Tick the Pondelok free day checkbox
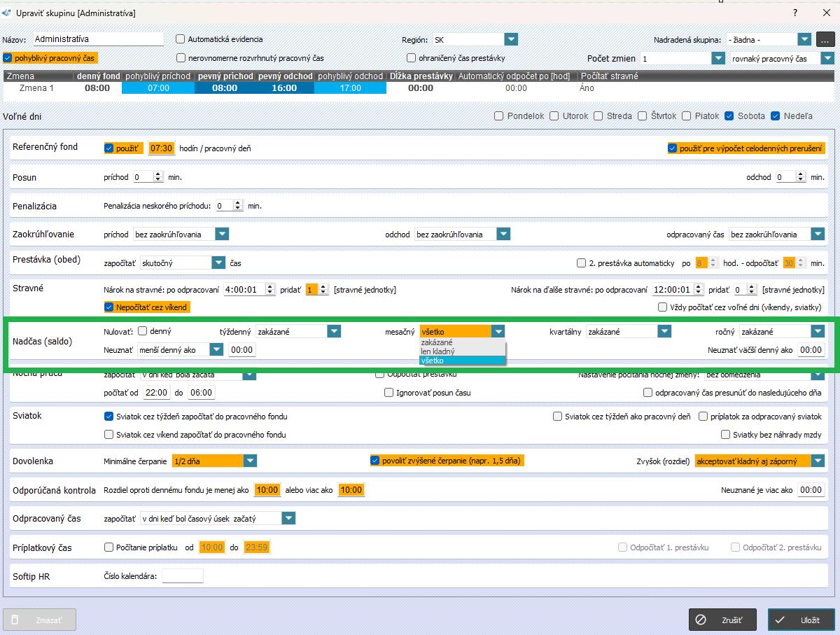The width and height of the screenshot is (840, 635). pos(499,116)
